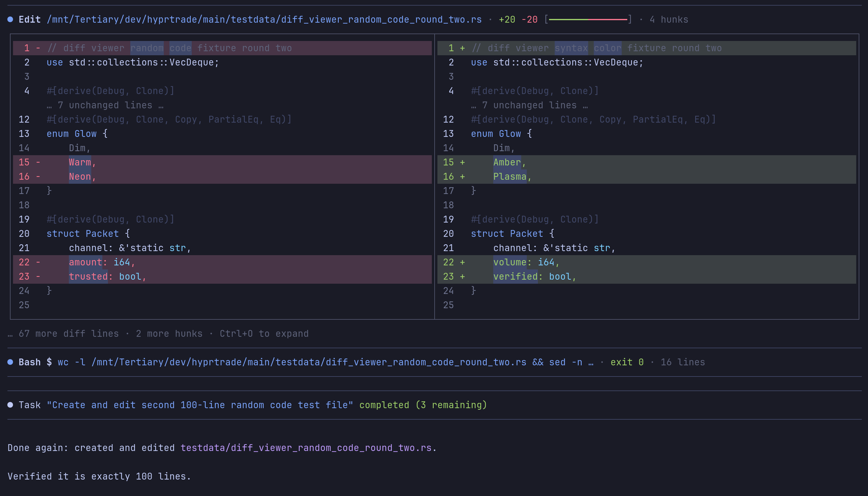This screenshot has width=868, height=496.
Task: Click the minus marker on left line 22
Action: point(38,262)
